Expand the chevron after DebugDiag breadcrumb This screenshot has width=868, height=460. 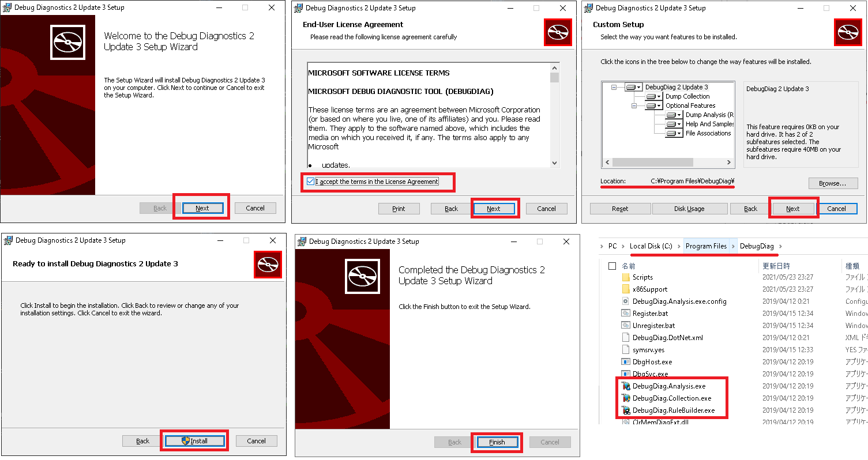pos(779,246)
